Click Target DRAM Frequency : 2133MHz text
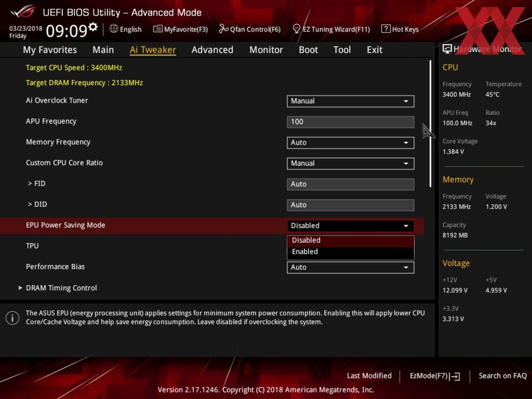Image resolution: width=532 pixels, height=399 pixels. 84,83
